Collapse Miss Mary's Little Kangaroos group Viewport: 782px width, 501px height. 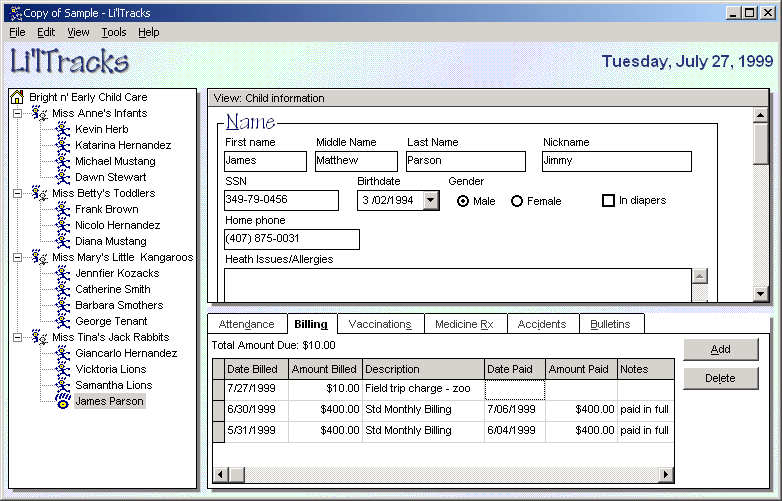coord(17,257)
